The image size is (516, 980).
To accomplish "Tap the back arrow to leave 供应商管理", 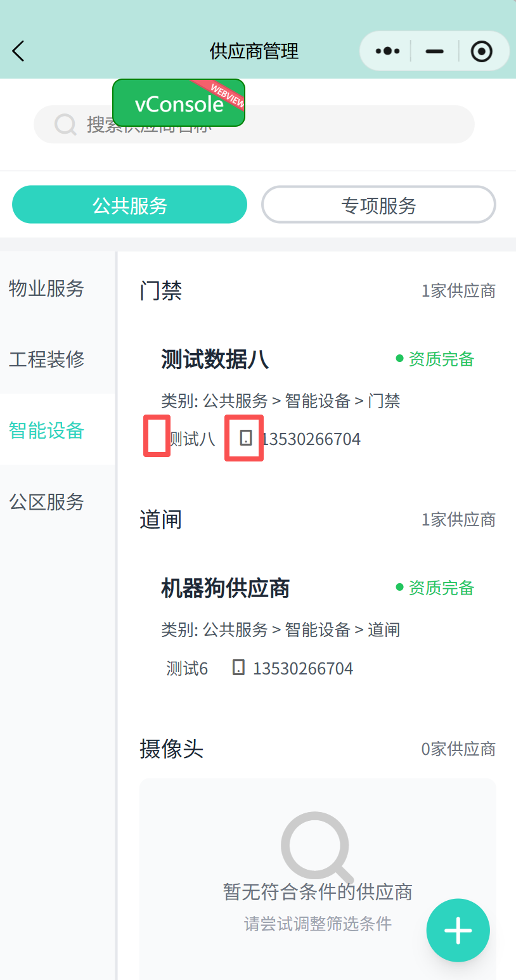I will (x=18, y=51).
